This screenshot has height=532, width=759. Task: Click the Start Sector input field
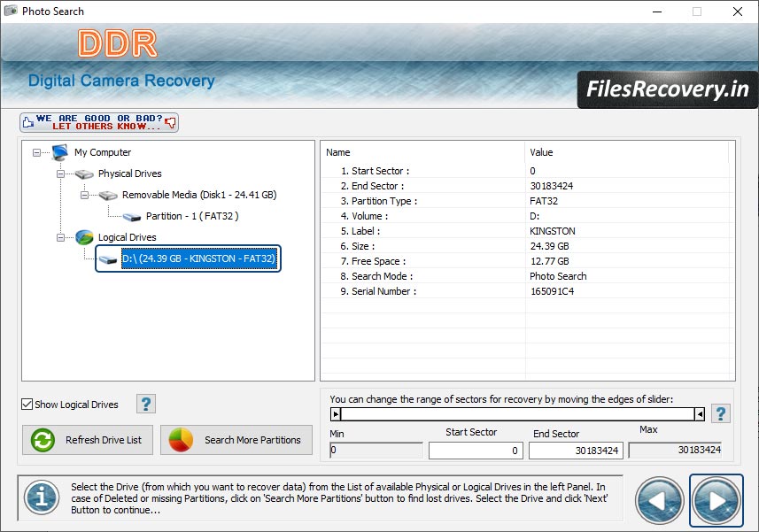[x=476, y=451]
